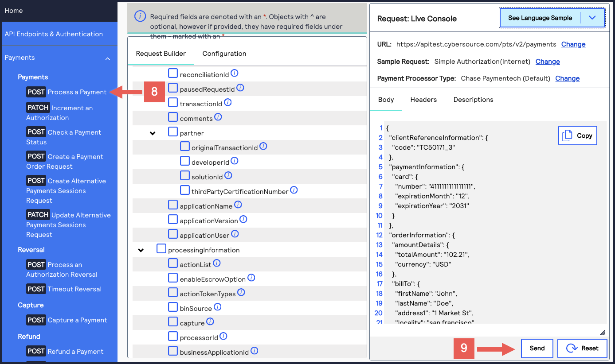Screen dimensions: 615x364
Task: Open the See Language Sample dropdown arrow
Action: pyautogui.click(x=592, y=18)
